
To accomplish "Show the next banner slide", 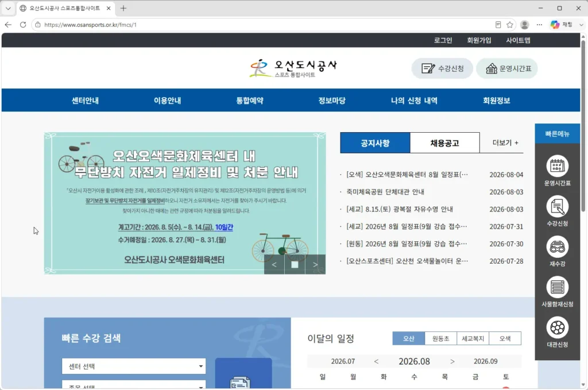I will tap(315, 264).
